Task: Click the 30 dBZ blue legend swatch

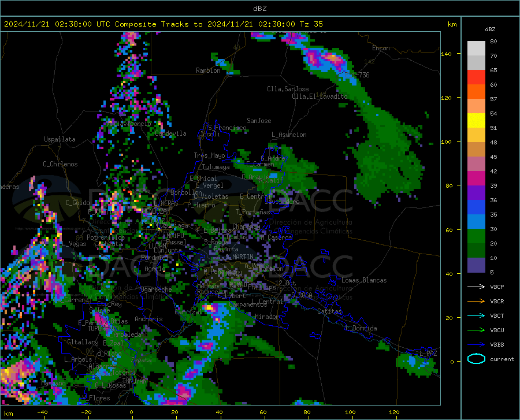Action: [476, 222]
